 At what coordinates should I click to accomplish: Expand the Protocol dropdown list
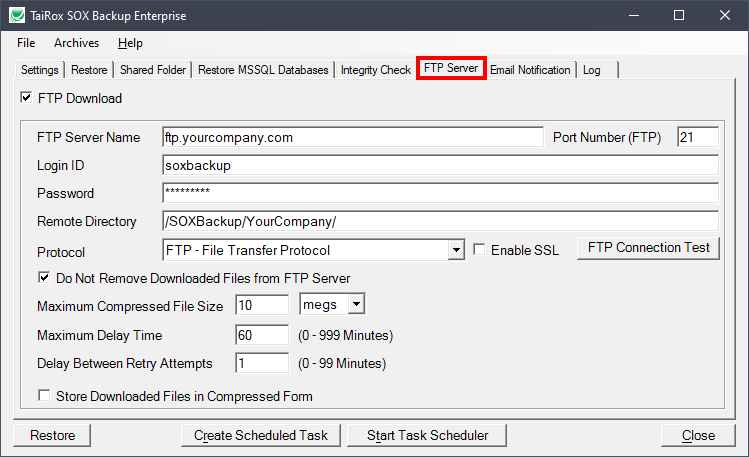click(x=456, y=250)
